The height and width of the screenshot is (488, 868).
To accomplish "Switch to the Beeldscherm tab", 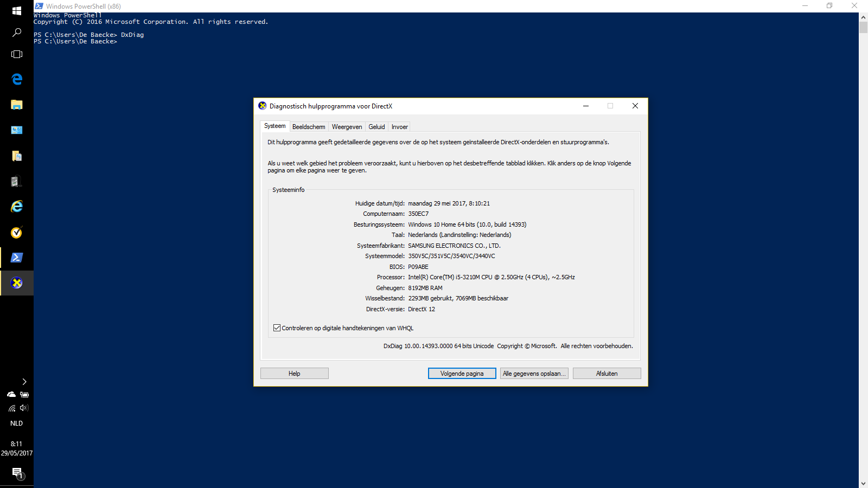I will (x=309, y=127).
